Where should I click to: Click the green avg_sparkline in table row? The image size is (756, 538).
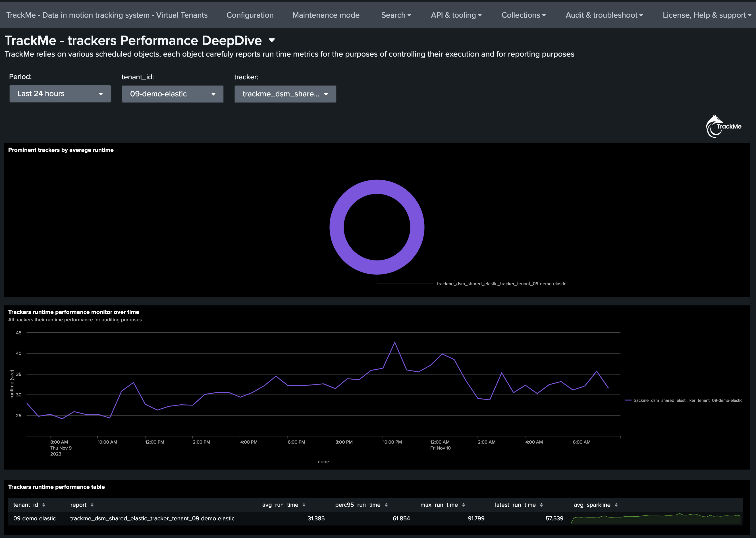coord(656,519)
